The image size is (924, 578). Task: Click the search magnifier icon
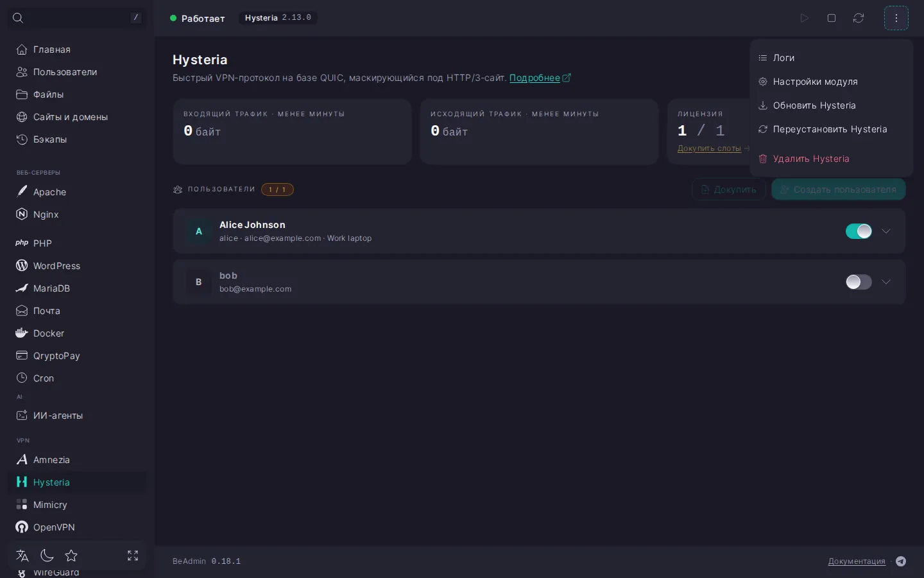click(18, 18)
